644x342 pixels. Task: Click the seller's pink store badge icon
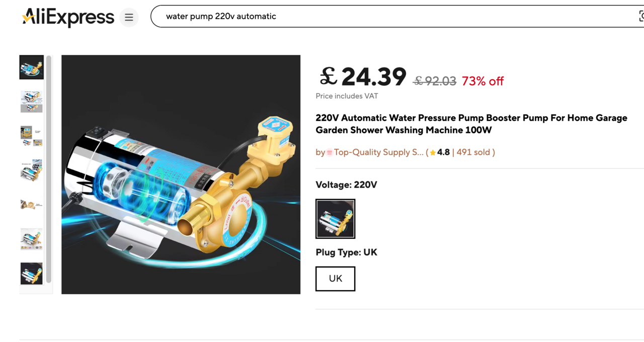[x=330, y=153]
